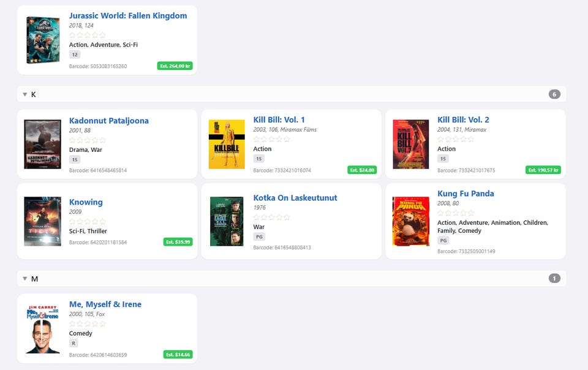Rate Kung Fu Panda three stars
Screen dimensions: 588x370
(456, 213)
